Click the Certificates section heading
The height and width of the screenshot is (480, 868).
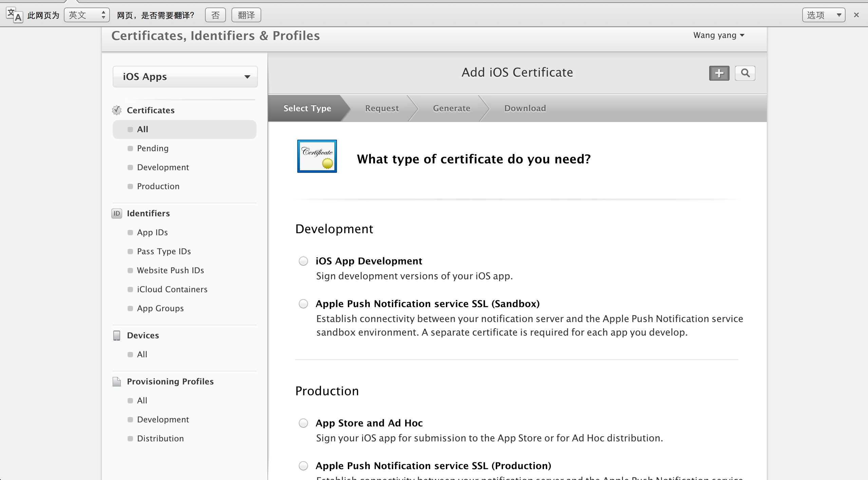(x=151, y=110)
